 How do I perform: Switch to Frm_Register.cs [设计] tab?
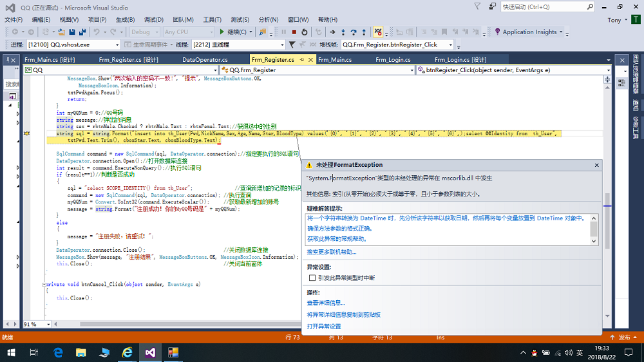tap(129, 60)
